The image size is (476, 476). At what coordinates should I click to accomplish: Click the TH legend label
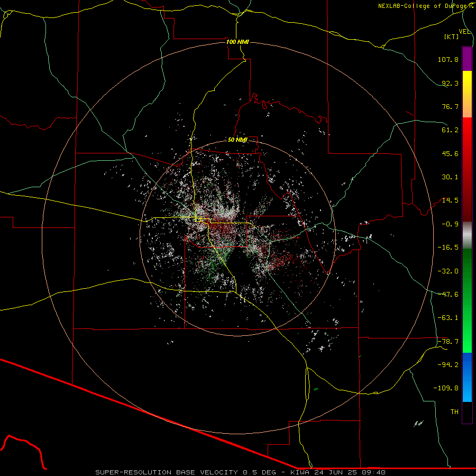click(454, 412)
